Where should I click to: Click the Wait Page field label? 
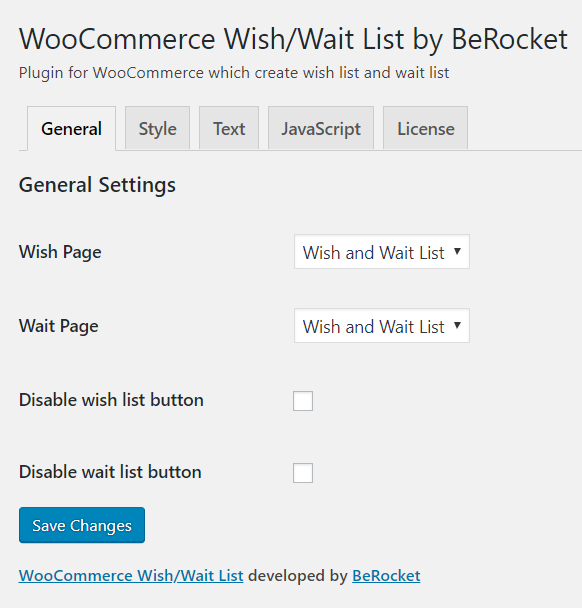tap(59, 326)
